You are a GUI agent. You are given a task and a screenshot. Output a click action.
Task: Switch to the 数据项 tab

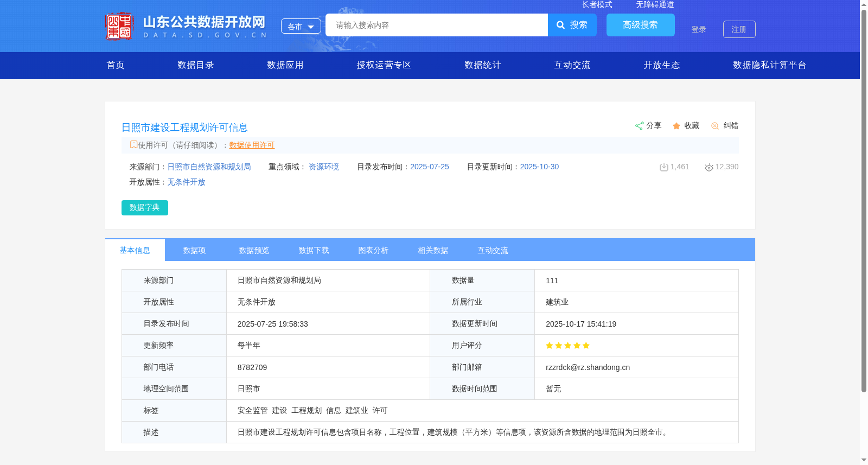point(195,250)
